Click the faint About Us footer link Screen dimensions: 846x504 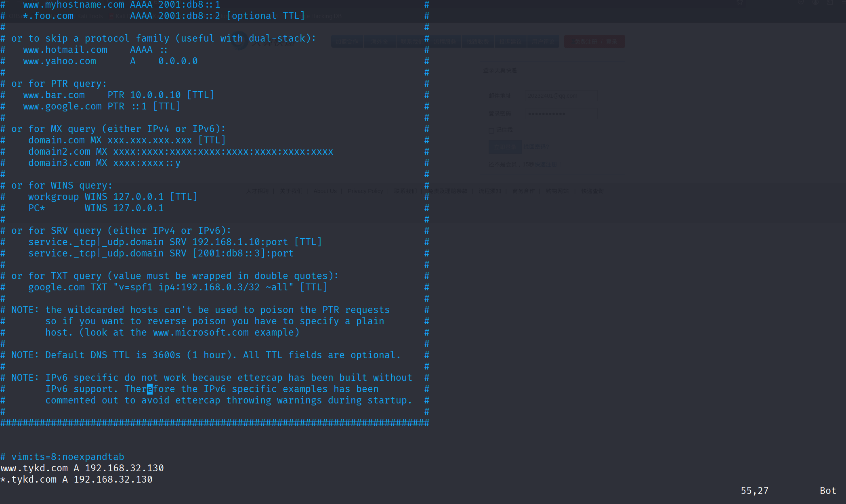[x=325, y=191]
